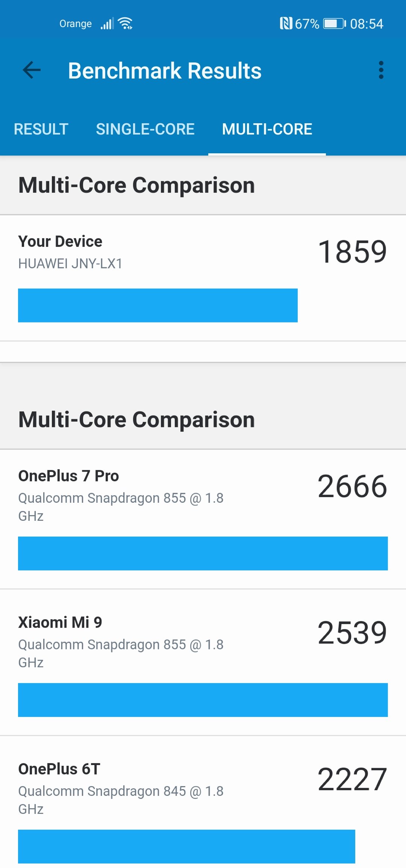Tap the 08:54 clock in status bar
406x868 pixels.
coord(367,24)
